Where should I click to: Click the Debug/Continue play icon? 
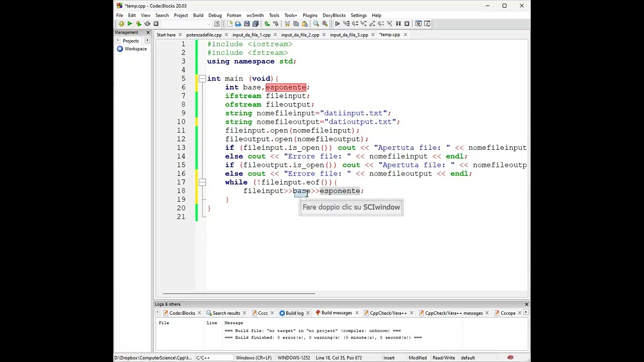338,24
